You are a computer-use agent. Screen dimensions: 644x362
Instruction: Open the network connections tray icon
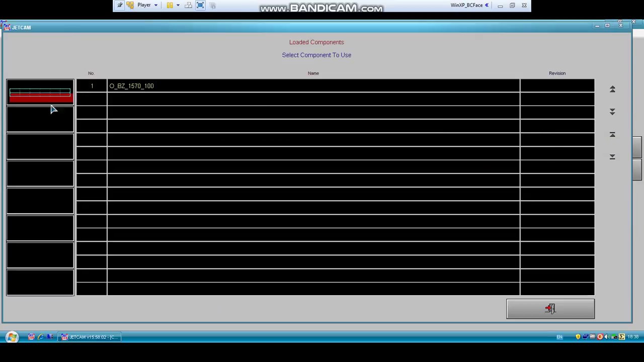[586, 337]
